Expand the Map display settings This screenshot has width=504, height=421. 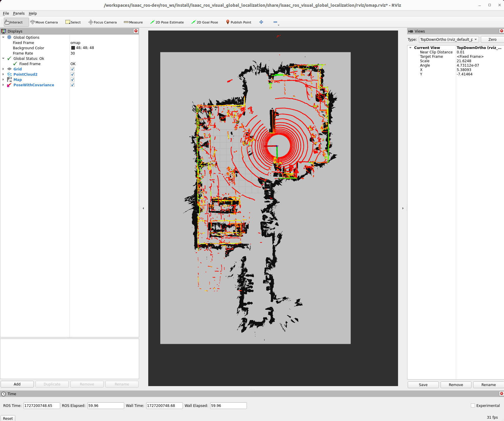pos(3,80)
